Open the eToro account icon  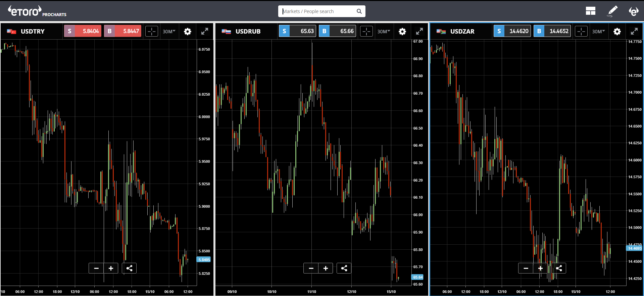633,11
